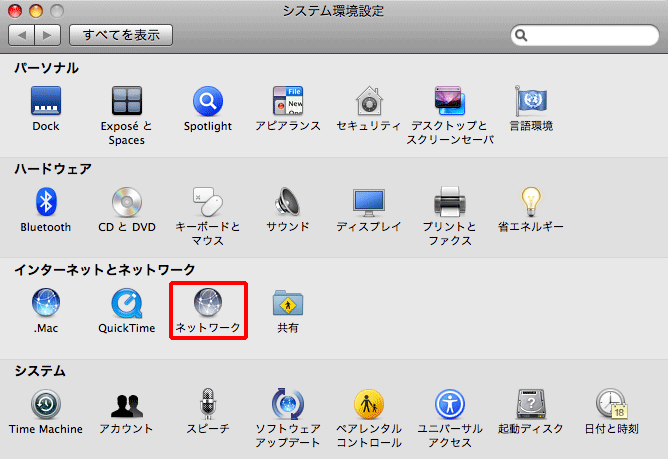
Task: Open アピアランス preferences
Action: pos(288,101)
